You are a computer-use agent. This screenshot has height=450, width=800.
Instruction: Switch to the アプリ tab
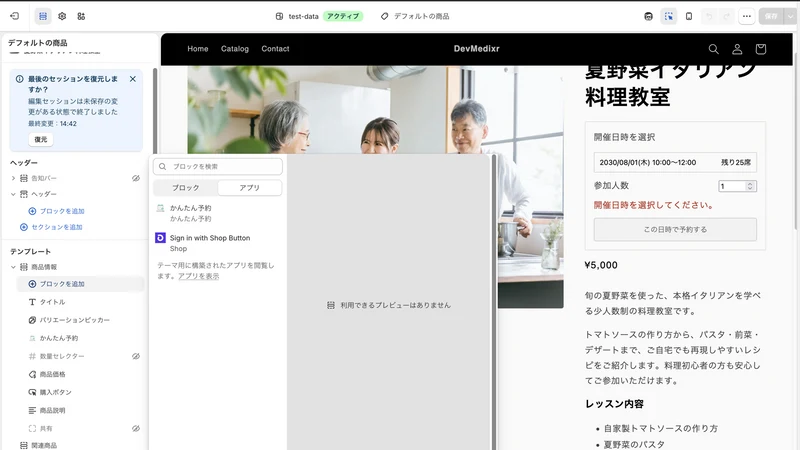click(x=249, y=188)
